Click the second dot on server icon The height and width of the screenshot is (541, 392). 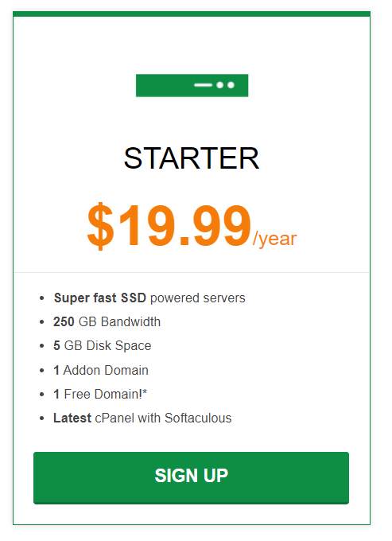point(231,85)
